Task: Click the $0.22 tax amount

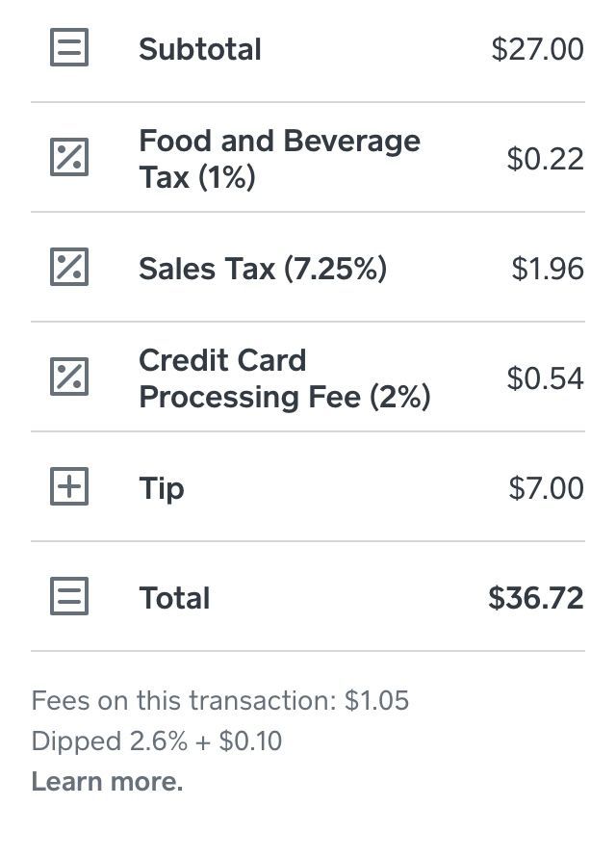Action: (545, 159)
